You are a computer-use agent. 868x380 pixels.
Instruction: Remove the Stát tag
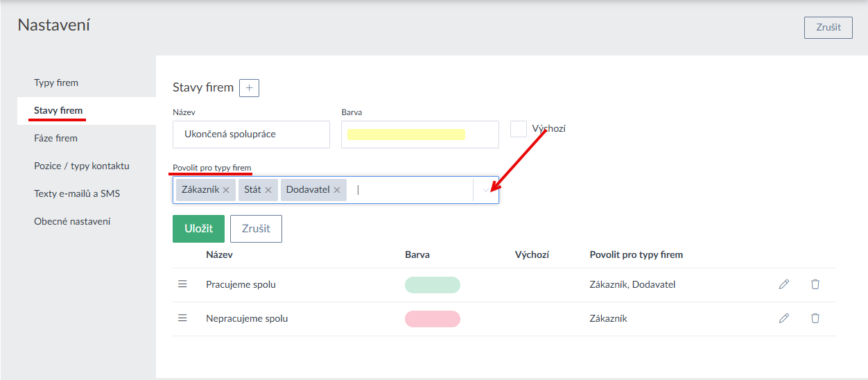click(x=268, y=190)
